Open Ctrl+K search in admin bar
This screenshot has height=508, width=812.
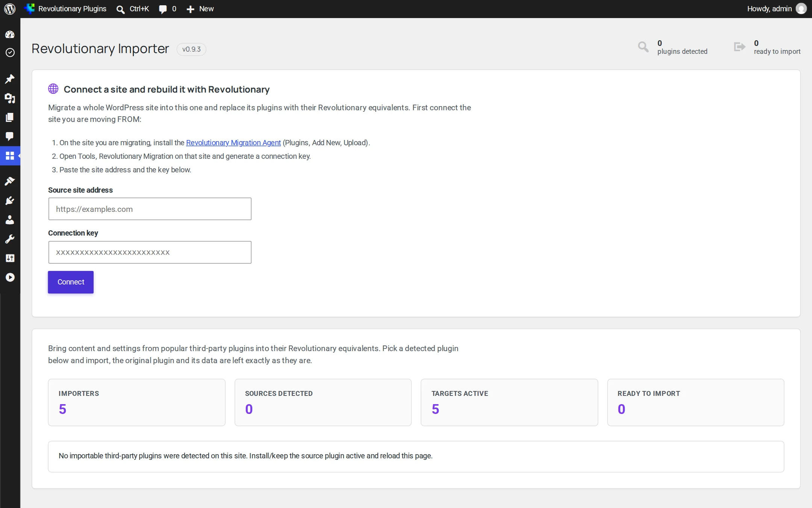133,9
